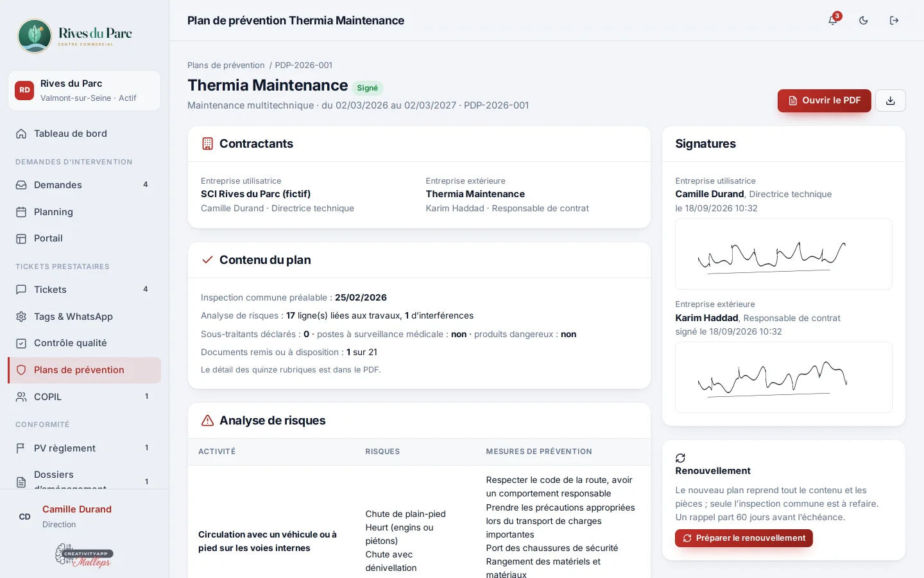Click Karim Haddad's signature image
Image resolution: width=924 pixels, height=578 pixels.
pyautogui.click(x=783, y=378)
